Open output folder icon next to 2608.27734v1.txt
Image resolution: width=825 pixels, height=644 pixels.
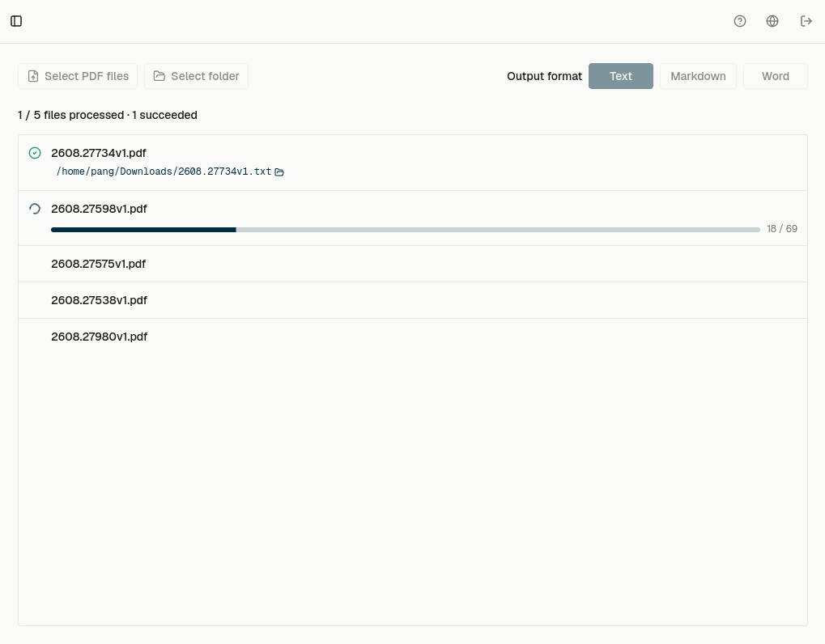279,172
